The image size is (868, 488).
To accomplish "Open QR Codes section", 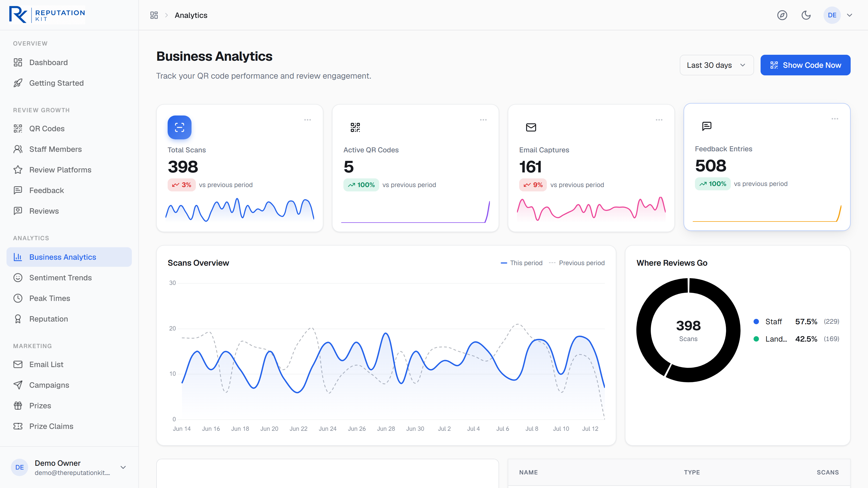I will tap(69, 128).
